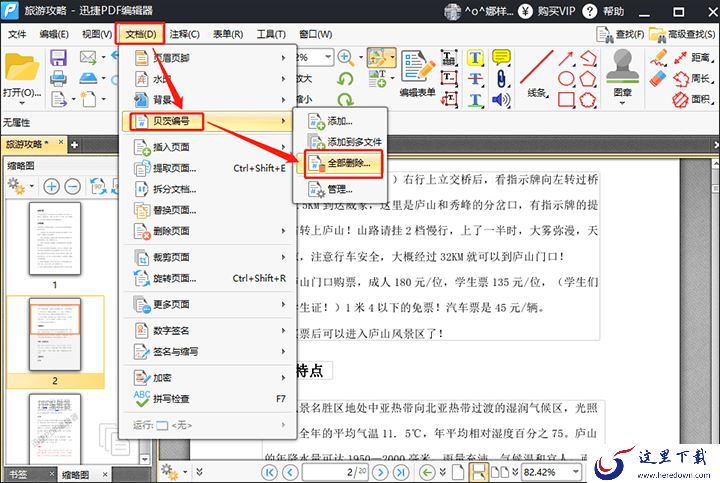720x483 pixels.
Task: Open the 注释(C) menu
Action: pyautogui.click(x=184, y=34)
